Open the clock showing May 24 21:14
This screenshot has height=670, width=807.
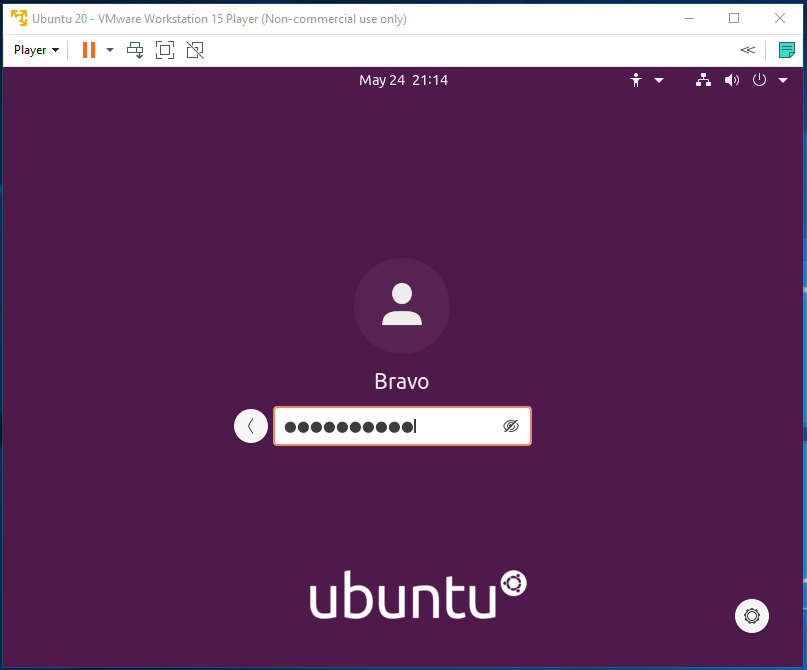click(x=404, y=80)
